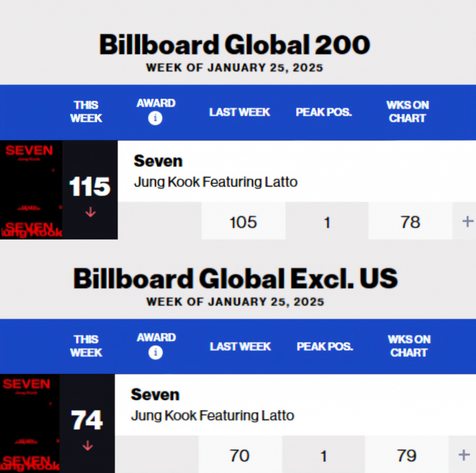Open Jung Kook Featuring Latto link in Excl. US chart
The width and height of the screenshot is (476, 473).
(212, 415)
